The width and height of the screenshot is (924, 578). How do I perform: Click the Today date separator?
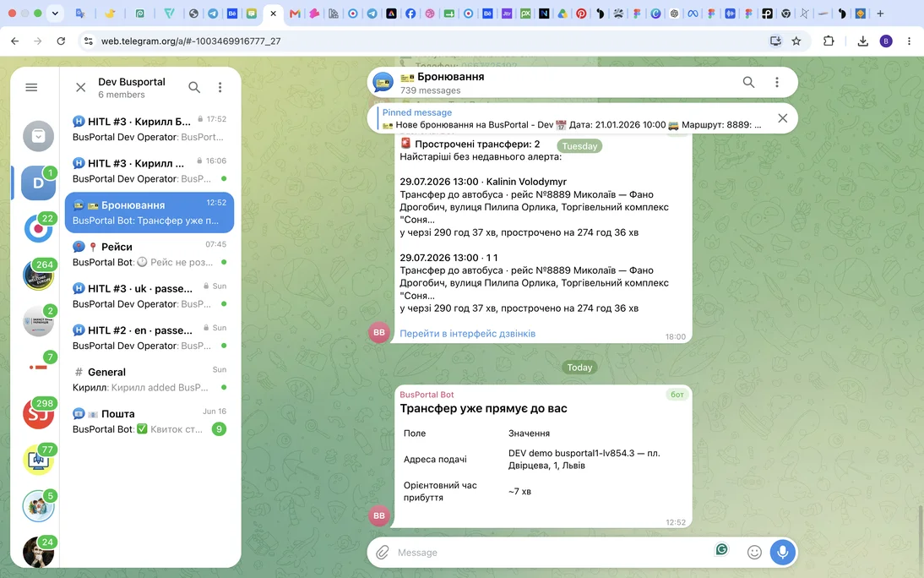click(x=579, y=367)
